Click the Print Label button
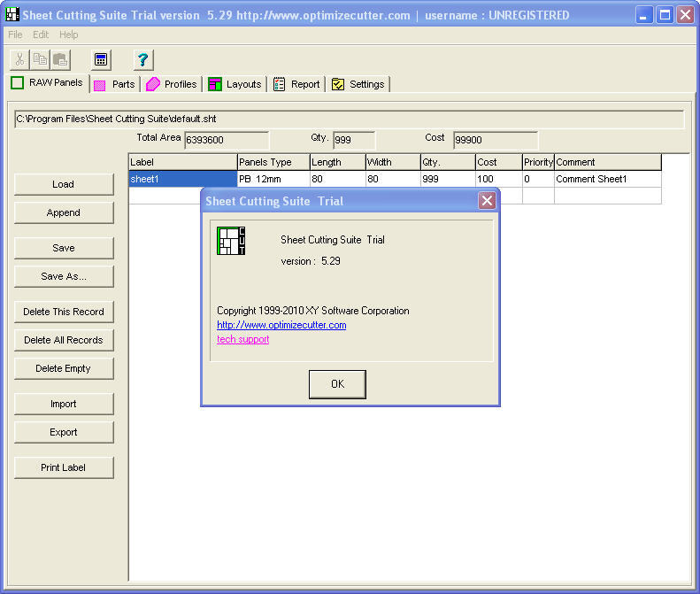 [x=64, y=467]
